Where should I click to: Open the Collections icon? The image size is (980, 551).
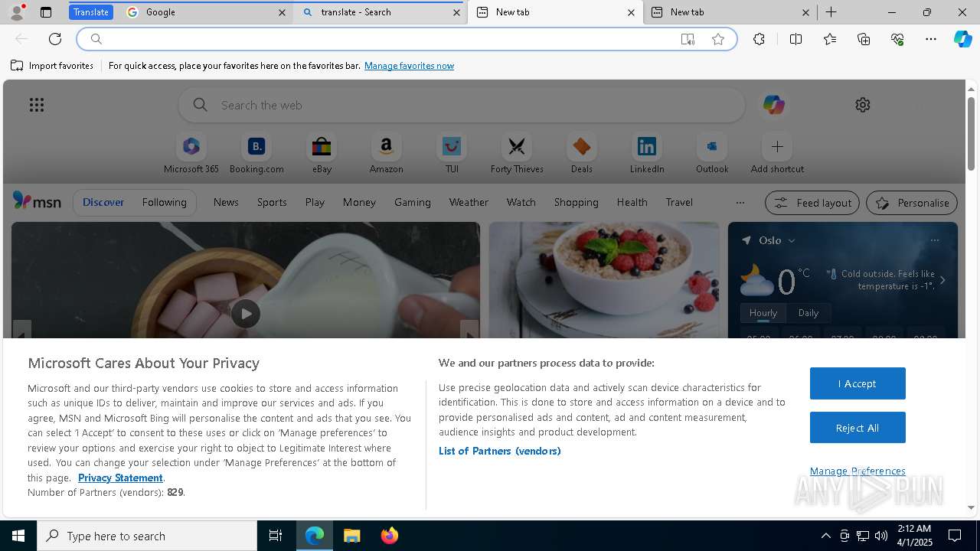pyautogui.click(x=864, y=40)
